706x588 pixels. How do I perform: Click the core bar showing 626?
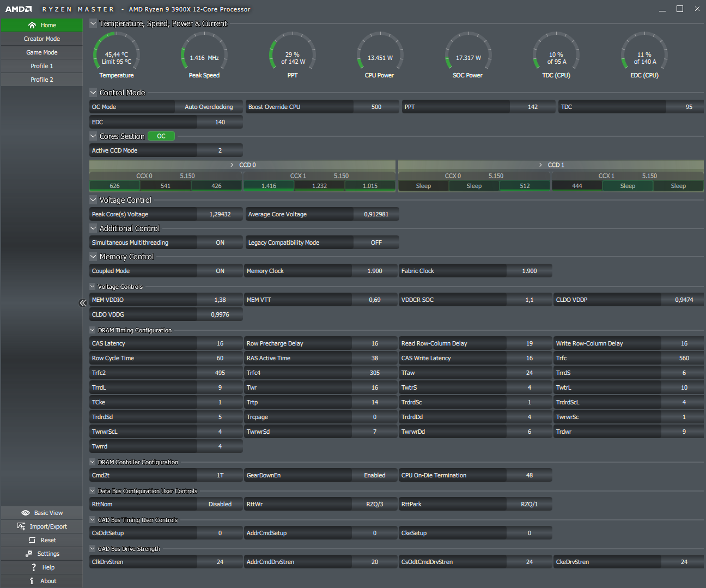click(x=114, y=186)
